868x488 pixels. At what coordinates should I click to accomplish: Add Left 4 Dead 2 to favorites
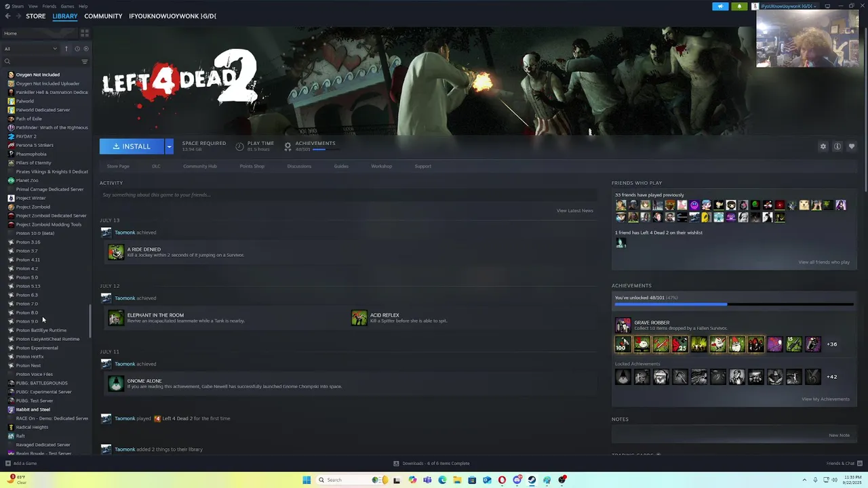(852, 146)
